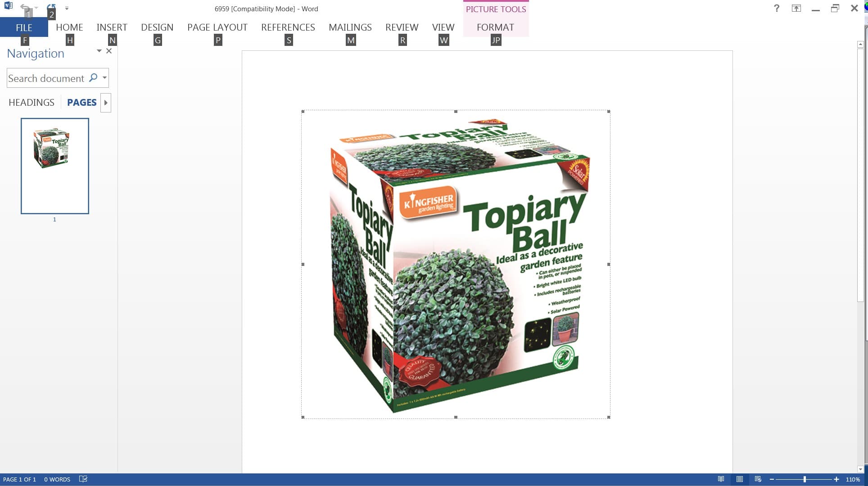The image size is (868, 486).
Task: Open the Navigation pane task options dropdown
Action: (99, 51)
